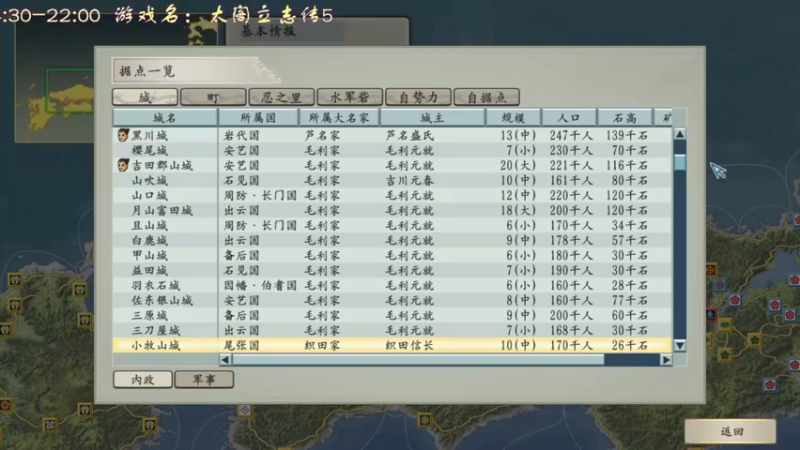
Task: Select the 且山城 row
Action: (x=392, y=225)
